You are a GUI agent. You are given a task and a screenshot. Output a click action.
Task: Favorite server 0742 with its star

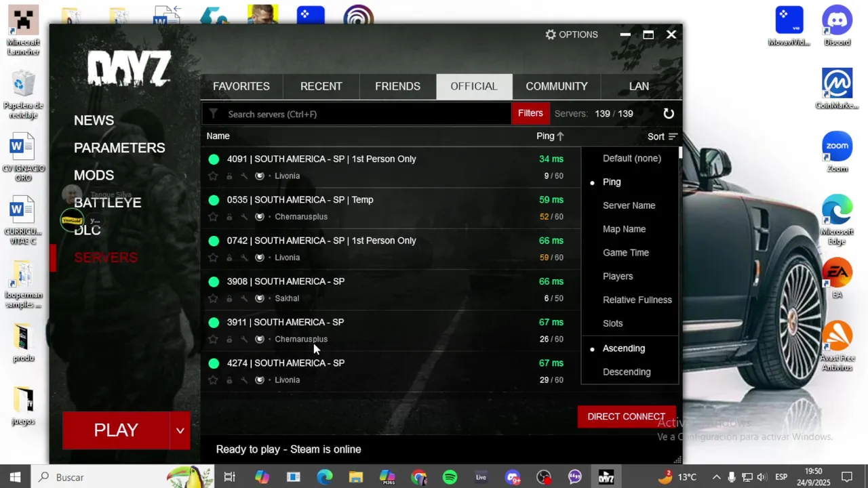[x=213, y=258]
